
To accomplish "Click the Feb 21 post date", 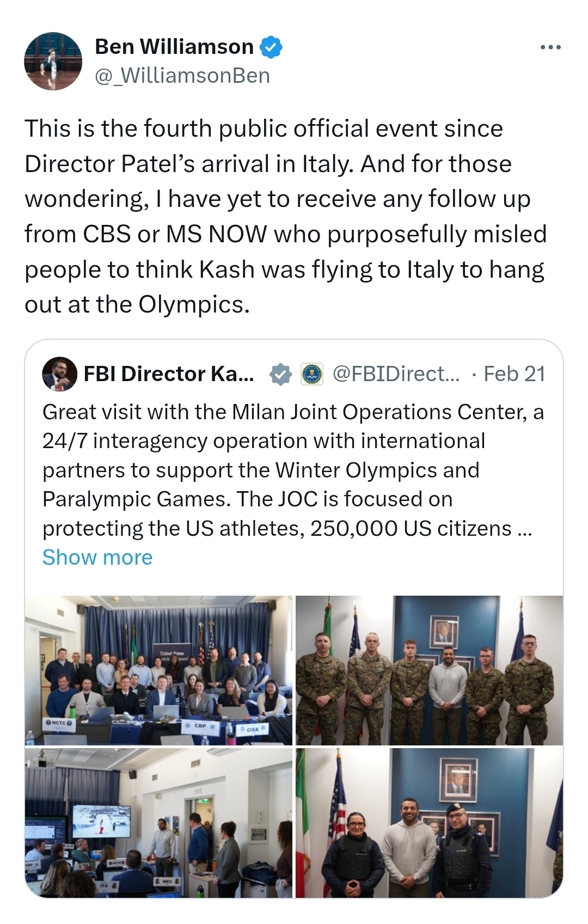I will coord(514,374).
